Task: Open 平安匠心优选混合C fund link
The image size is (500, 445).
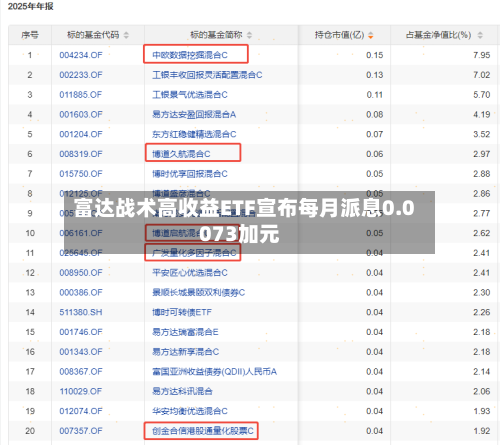Action: (x=190, y=273)
